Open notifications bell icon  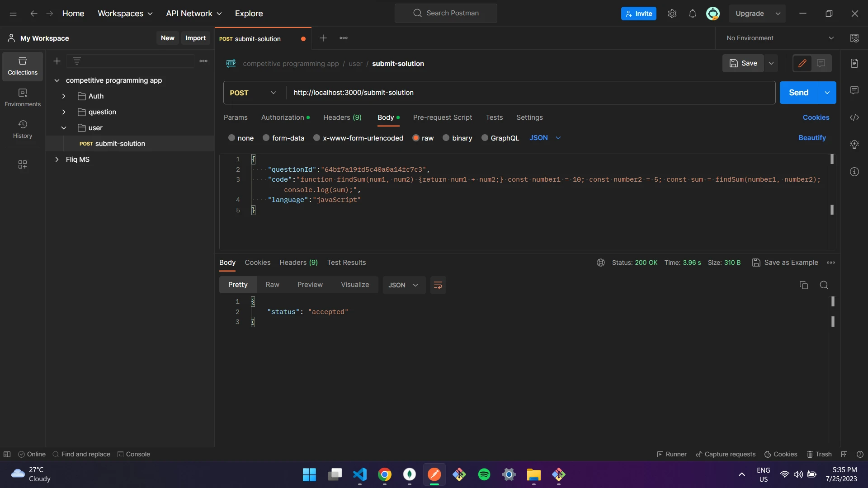point(693,14)
